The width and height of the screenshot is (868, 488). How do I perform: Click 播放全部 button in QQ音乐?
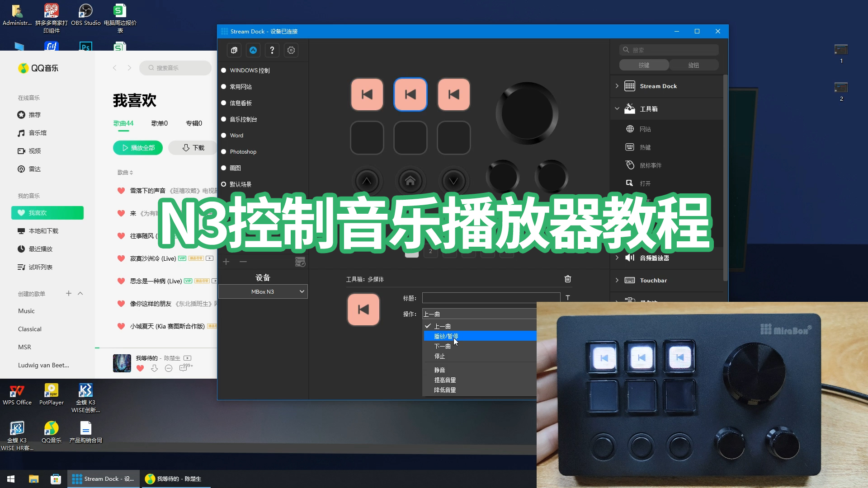[138, 148]
